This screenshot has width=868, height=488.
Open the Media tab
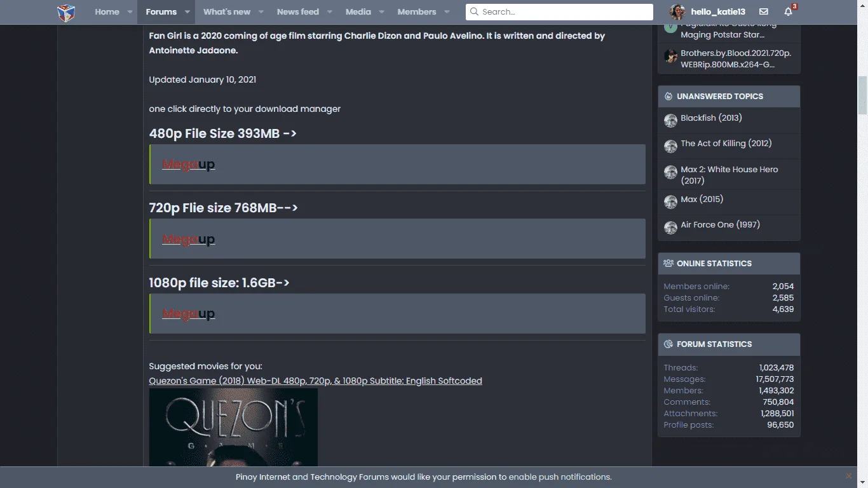point(358,12)
